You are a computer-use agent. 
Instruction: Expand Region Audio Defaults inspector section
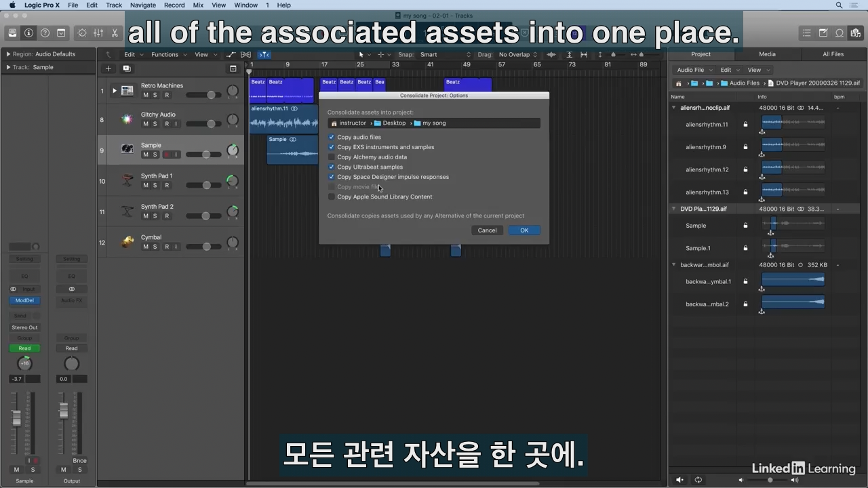pyautogui.click(x=8, y=54)
